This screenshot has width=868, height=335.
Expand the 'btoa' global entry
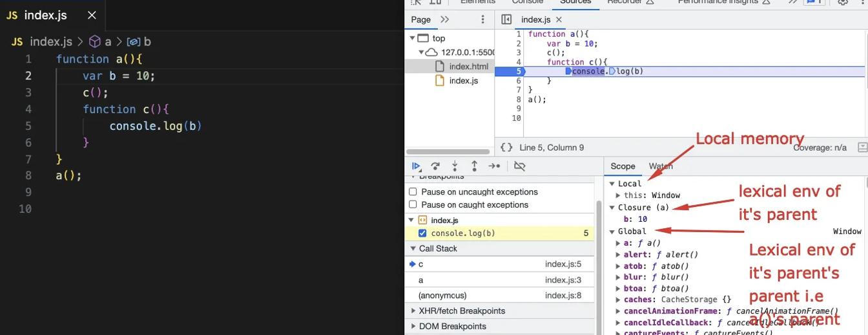pos(619,288)
